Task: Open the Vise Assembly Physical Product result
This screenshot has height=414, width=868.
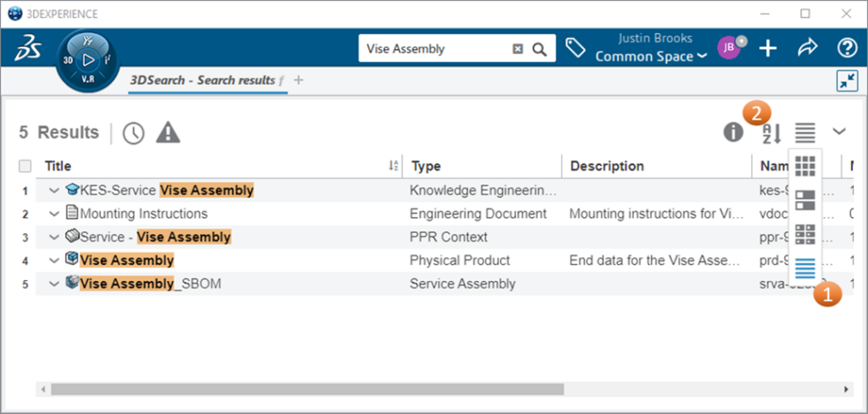Action: coord(126,260)
